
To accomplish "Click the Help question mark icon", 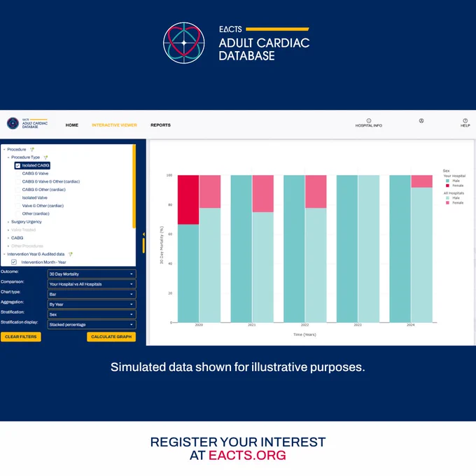I will (465, 120).
